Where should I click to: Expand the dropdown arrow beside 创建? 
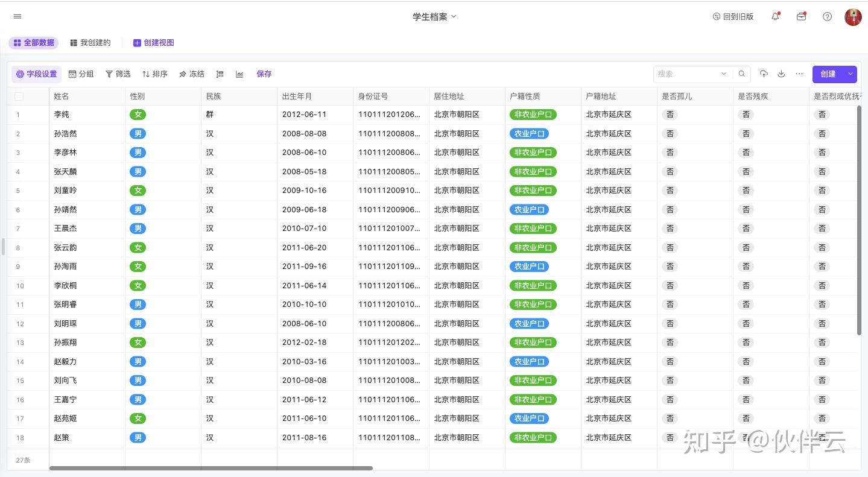pyautogui.click(x=851, y=74)
